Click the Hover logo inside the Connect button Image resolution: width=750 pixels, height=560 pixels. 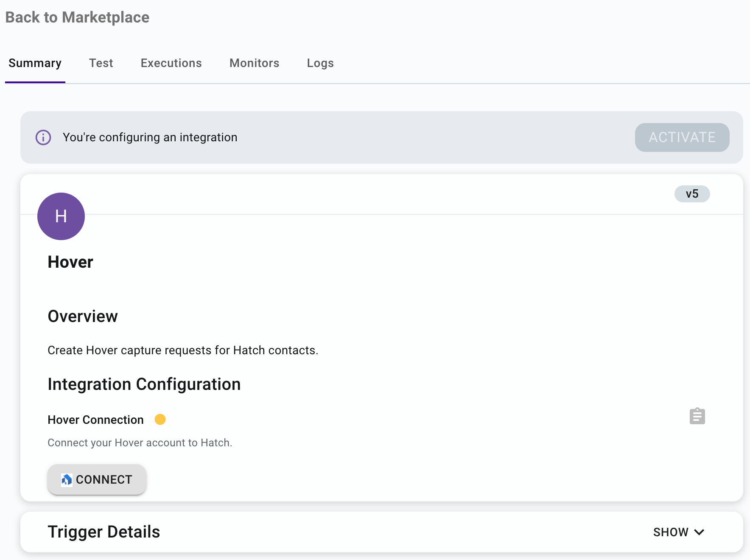pos(67,480)
